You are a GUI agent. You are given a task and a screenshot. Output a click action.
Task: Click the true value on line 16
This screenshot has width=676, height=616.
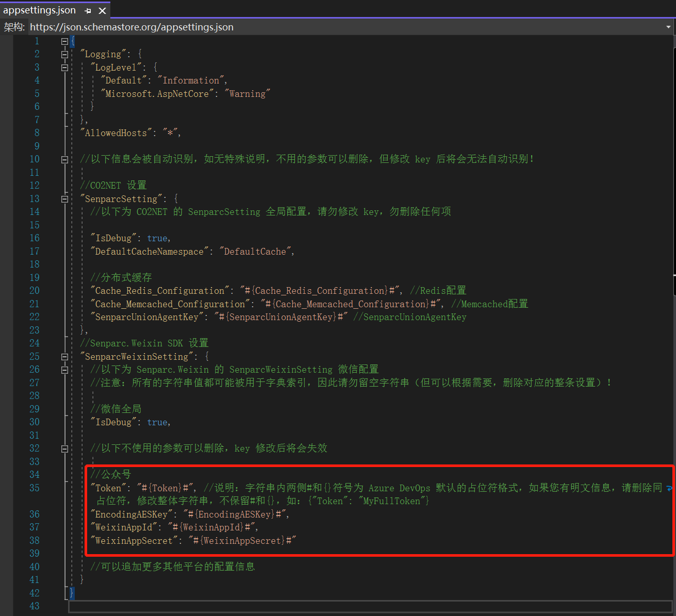[157, 238]
